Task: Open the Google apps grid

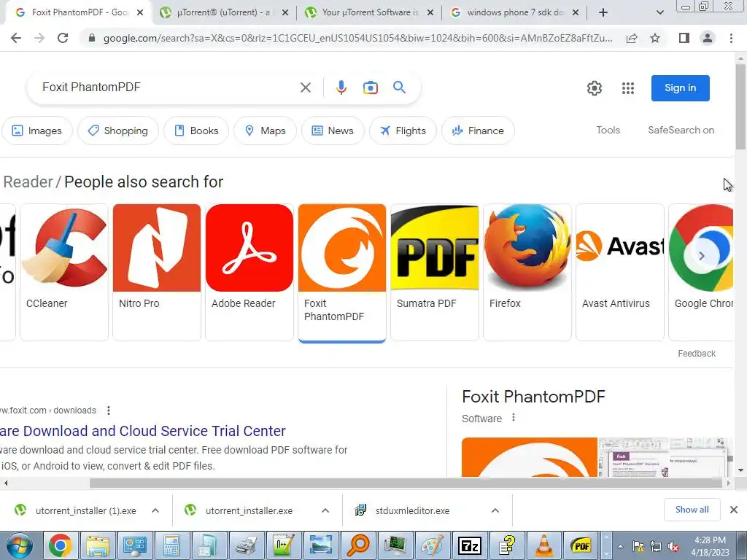Action: 628,88
